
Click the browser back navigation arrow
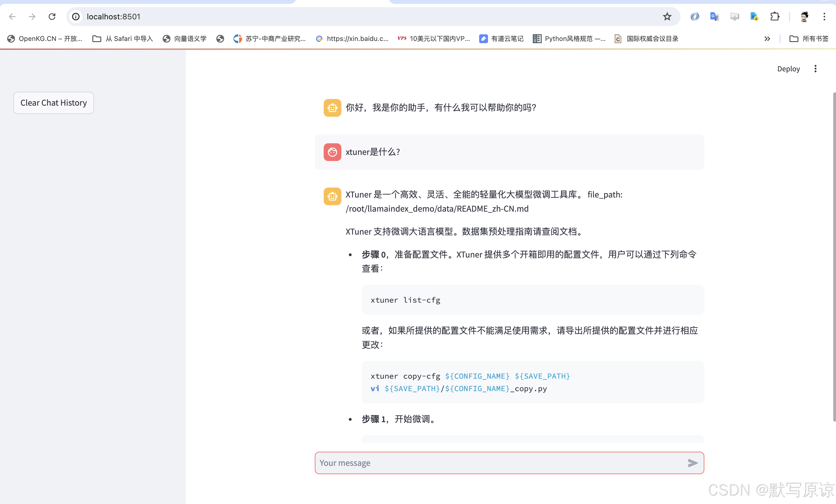tap(12, 16)
